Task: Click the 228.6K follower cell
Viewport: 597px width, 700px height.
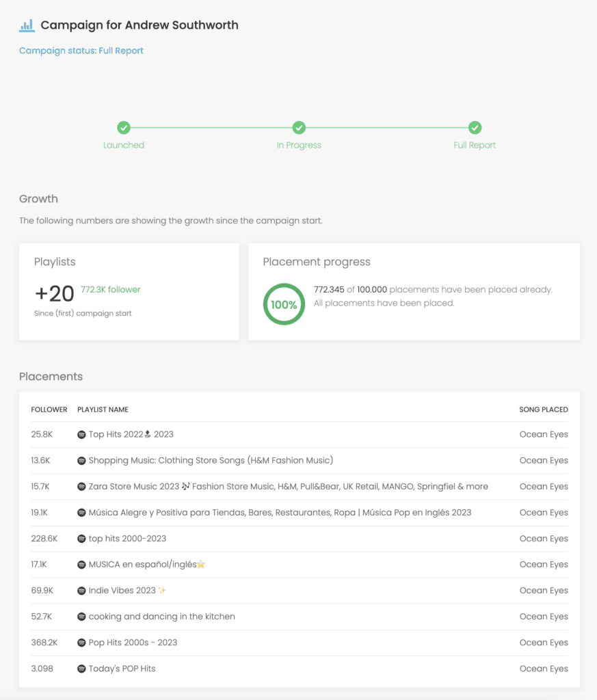Action: pyautogui.click(x=44, y=539)
